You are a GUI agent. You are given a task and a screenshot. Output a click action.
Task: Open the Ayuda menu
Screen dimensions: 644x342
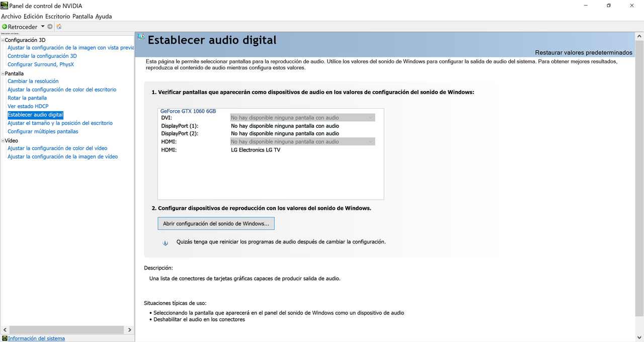pos(104,16)
